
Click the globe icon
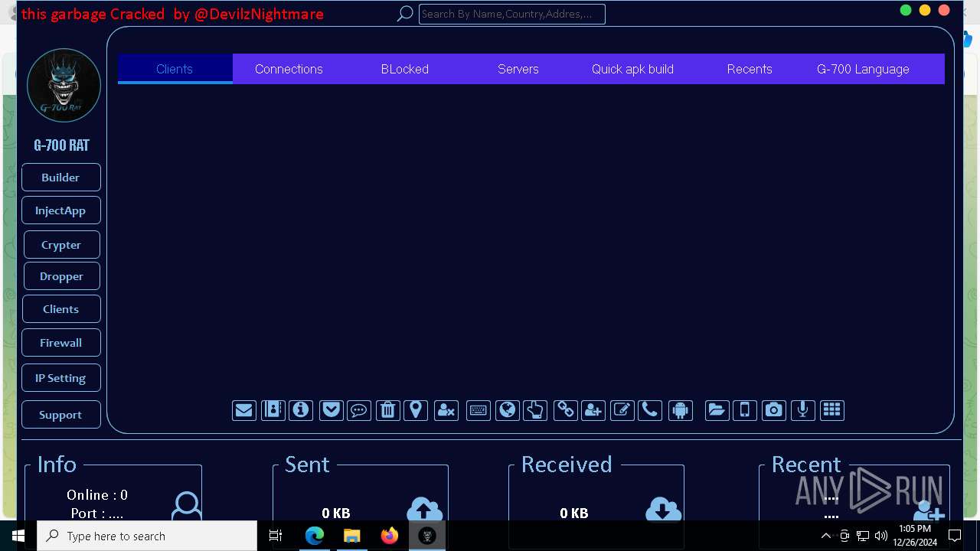tap(508, 410)
